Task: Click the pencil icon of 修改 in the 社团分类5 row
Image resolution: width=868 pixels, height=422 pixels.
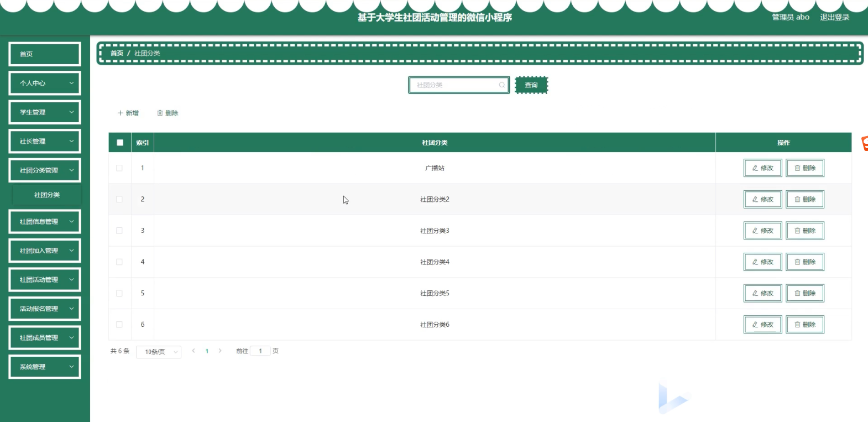Action: 755,293
